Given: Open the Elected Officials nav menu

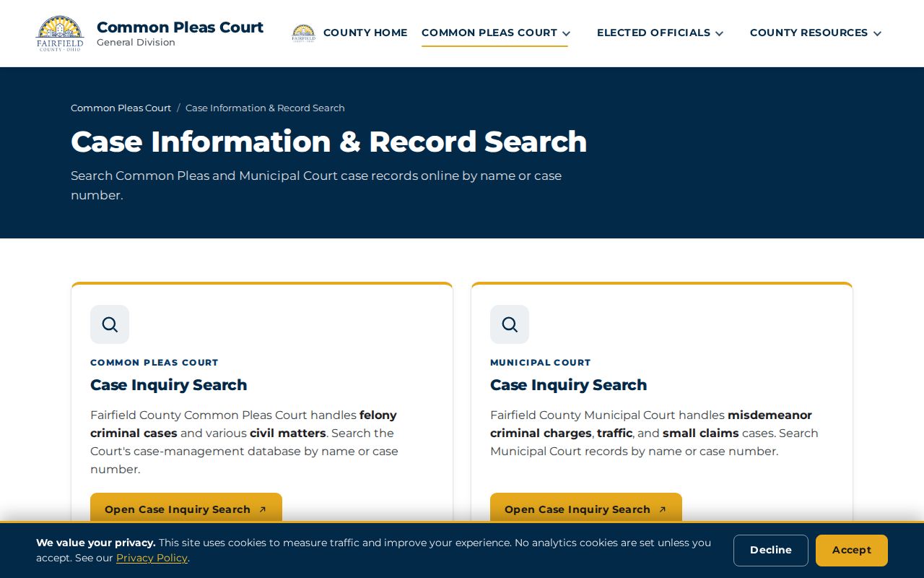Looking at the screenshot, I should click(x=653, y=33).
